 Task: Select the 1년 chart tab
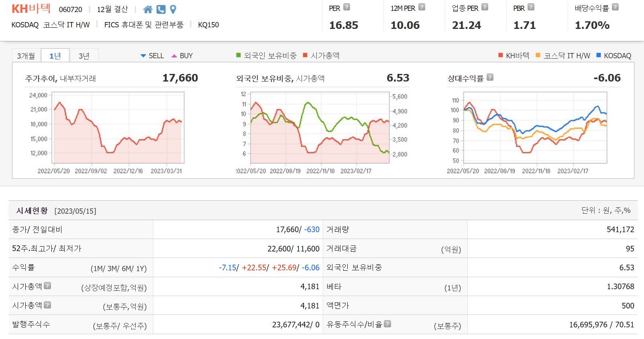(x=55, y=55)
